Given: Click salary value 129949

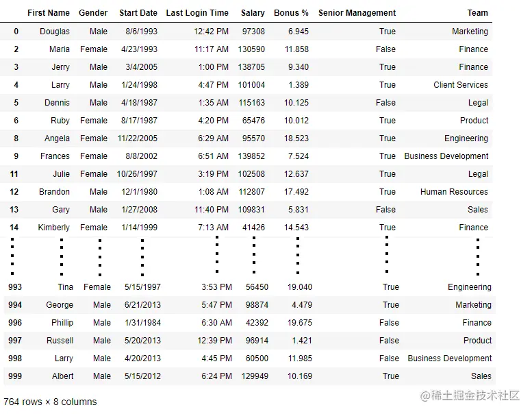Looking at the screenshot, I should click(255, 376).
